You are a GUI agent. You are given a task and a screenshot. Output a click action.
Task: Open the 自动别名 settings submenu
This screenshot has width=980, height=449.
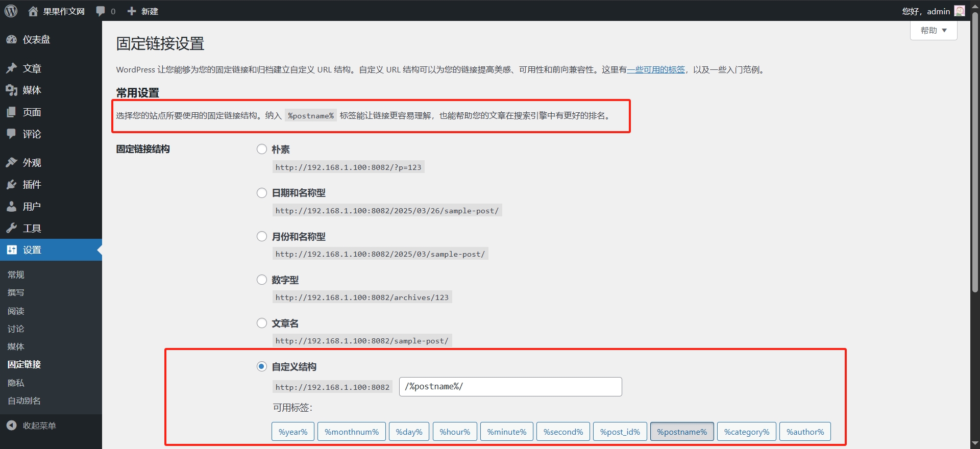point(24,401)
